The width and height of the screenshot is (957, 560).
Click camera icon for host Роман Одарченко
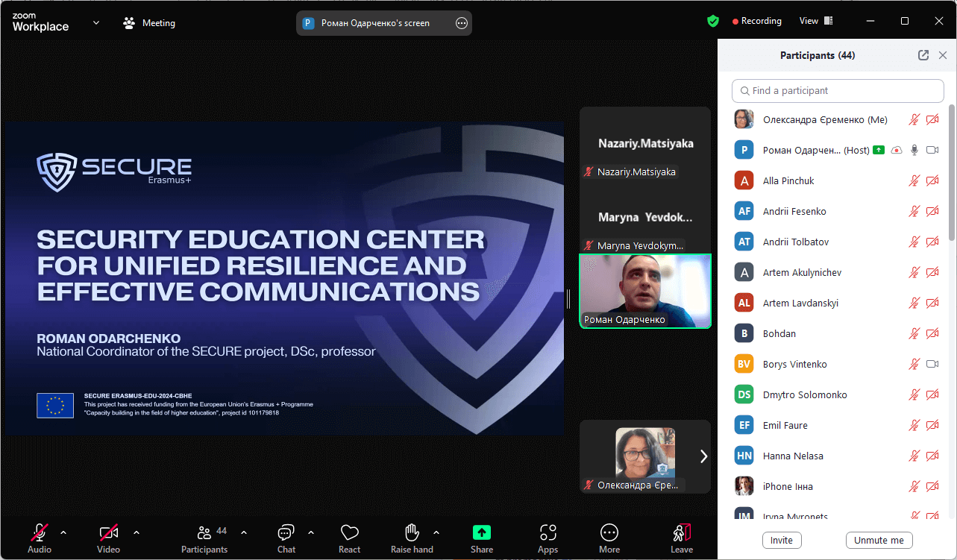click(x=932, y=150)
